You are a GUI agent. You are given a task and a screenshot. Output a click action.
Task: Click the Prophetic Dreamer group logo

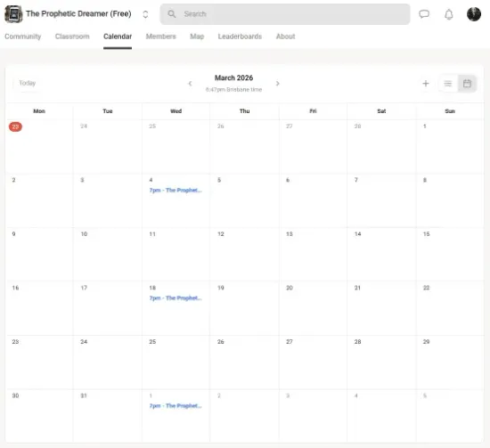[x=13, y=14]
